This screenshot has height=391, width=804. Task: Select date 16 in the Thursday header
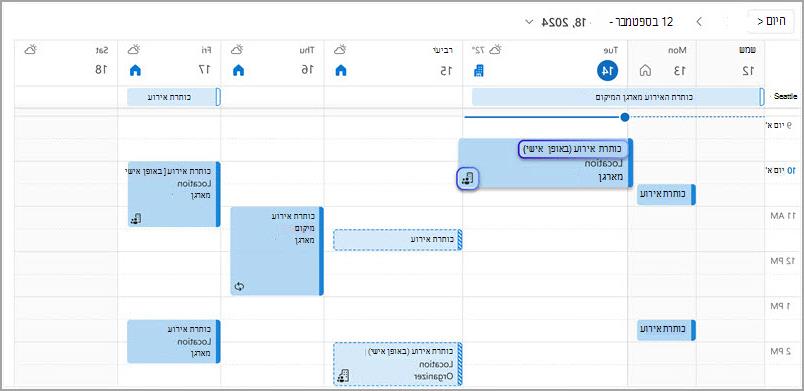tap(308, 71)
